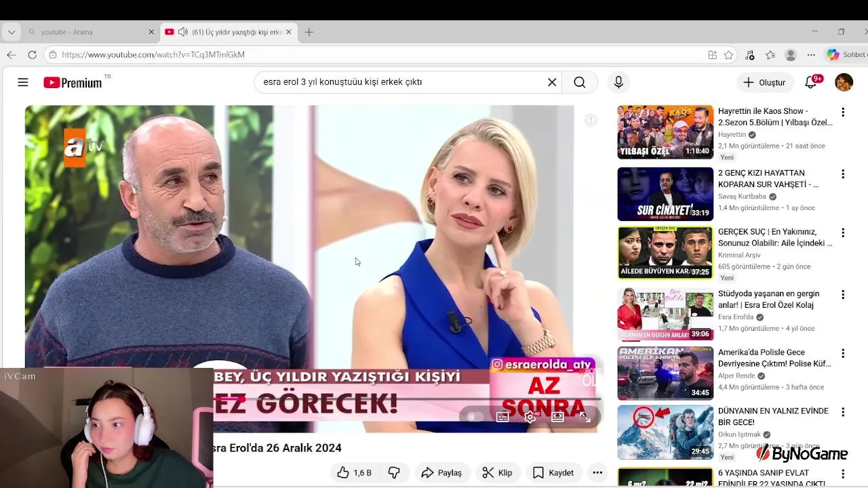
Task: Open options for Amerika'da Polisle video
Action: tap(843, 353)
